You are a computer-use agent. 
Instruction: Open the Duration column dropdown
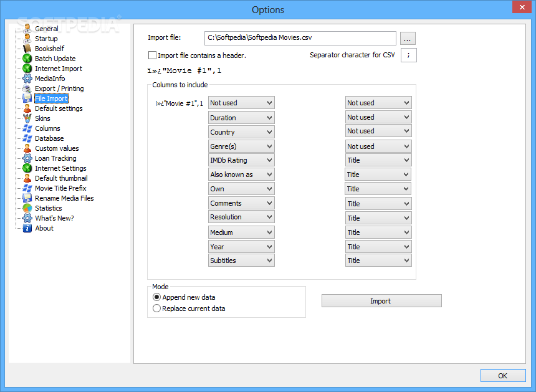pos(241,118)
